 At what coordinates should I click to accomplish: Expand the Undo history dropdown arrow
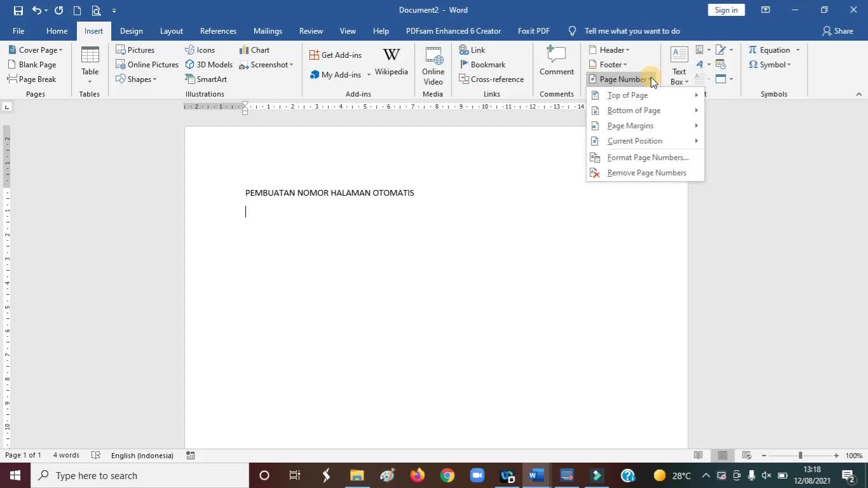(x=46, y=10)
